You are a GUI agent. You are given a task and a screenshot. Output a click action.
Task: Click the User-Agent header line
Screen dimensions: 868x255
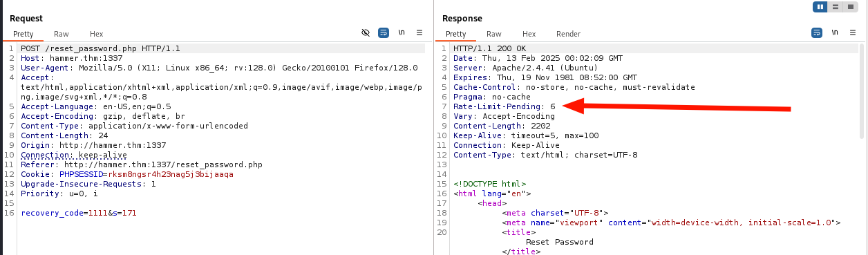point(219,68)
